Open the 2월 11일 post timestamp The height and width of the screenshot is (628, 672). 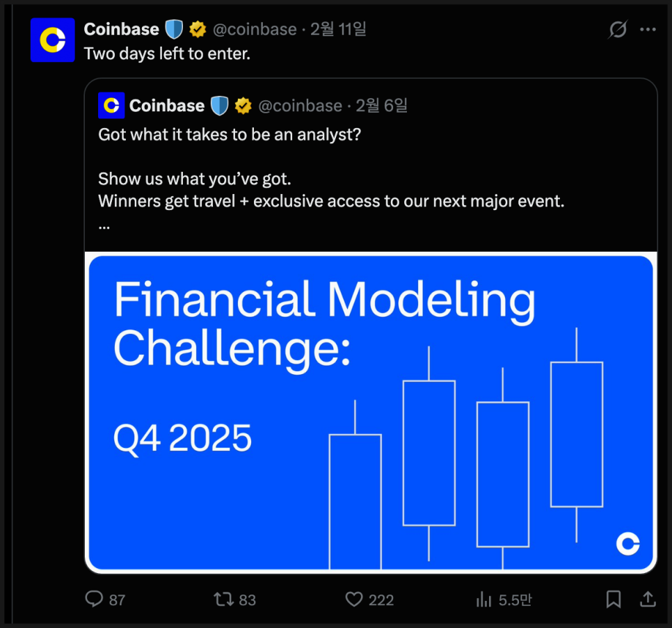pyautogui.click(x=339, y=29)
